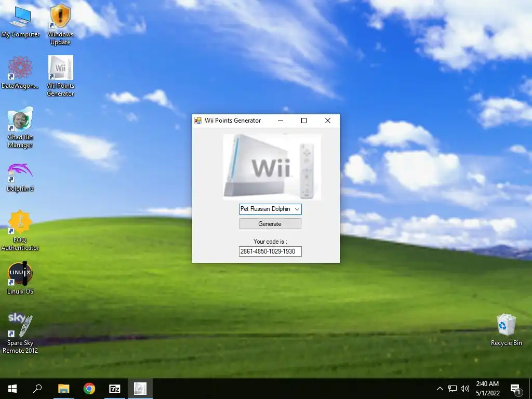532x399 pixels.
Task: Minimize the Wii Points Generator window
Action: click(281, 121)
